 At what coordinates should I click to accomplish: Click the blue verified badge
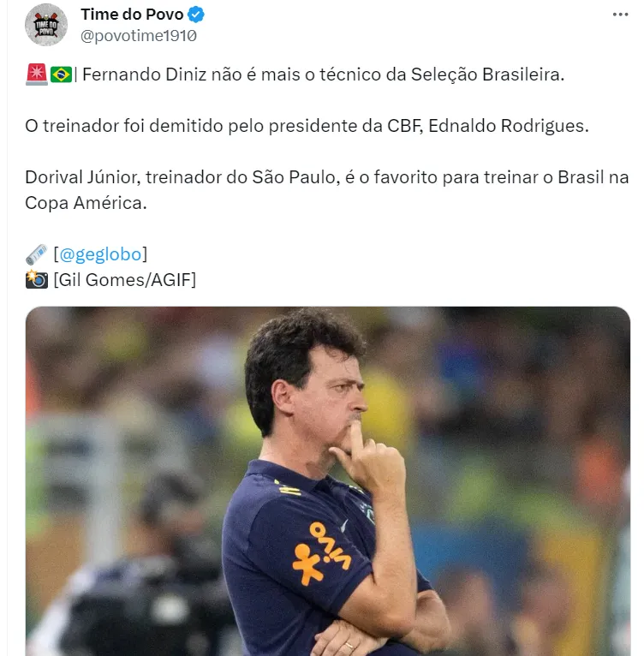click(x=196, y=15)
